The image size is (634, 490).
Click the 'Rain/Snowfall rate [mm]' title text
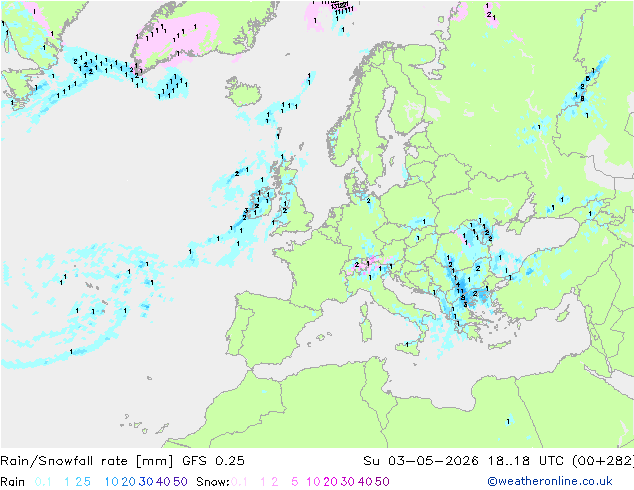tap(87, 460)
